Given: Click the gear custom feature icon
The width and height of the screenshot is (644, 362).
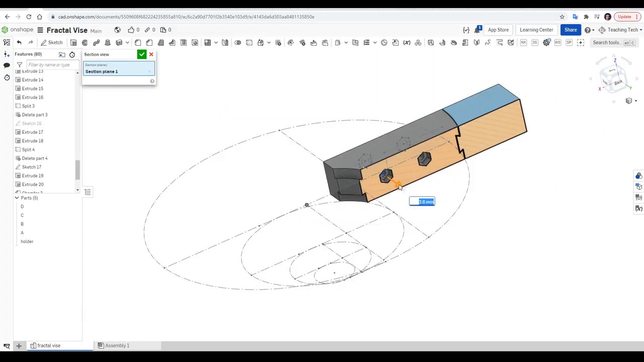Looking at the screenshot, I should point(546,43).
